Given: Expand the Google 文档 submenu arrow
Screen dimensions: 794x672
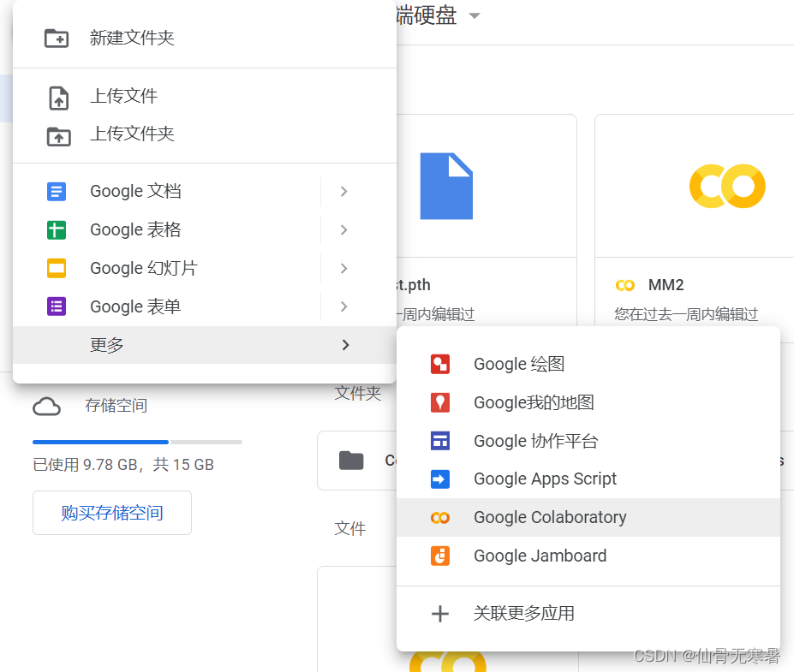Looking at the screenshot, I should (x=343, y=191).
